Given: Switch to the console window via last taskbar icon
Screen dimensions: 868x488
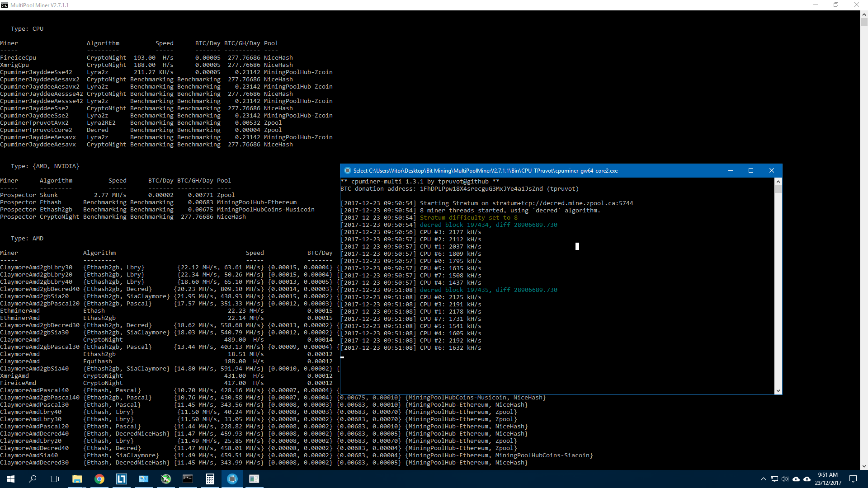Looking at the screenshot, I should [254, 479].
